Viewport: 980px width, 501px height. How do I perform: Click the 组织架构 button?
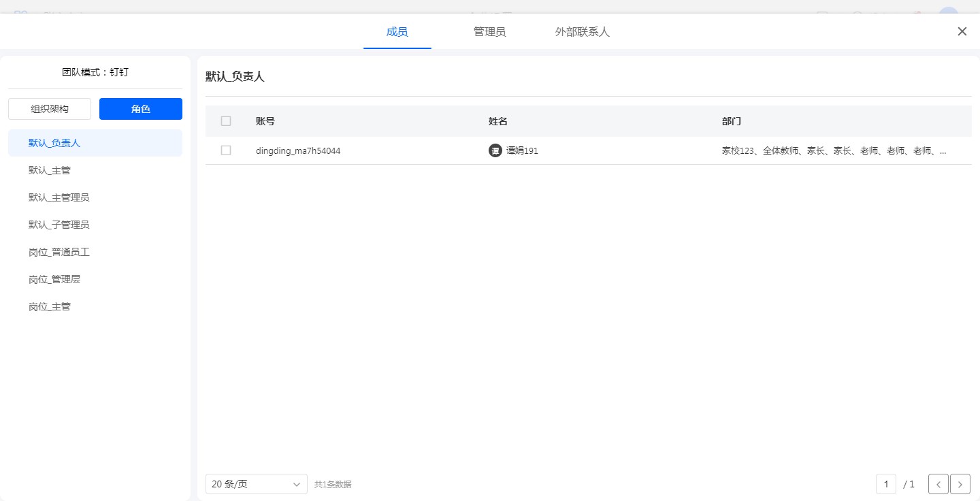pos(50,109)
